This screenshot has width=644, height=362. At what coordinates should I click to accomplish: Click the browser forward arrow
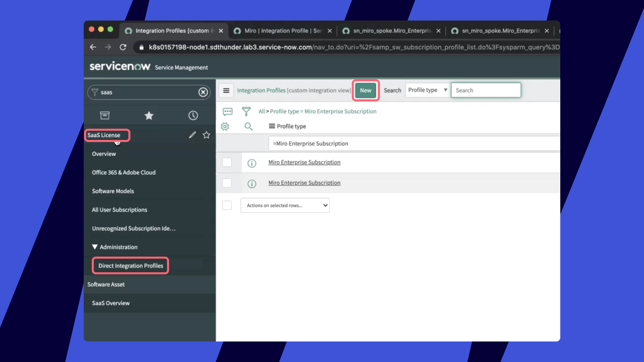pyautogui.click(x=108, y=47)
